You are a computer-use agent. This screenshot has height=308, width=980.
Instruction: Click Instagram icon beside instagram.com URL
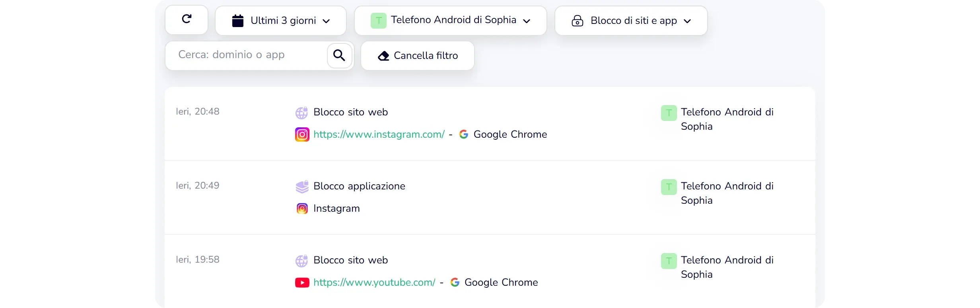pyautogui.click(x=302, y=135)
